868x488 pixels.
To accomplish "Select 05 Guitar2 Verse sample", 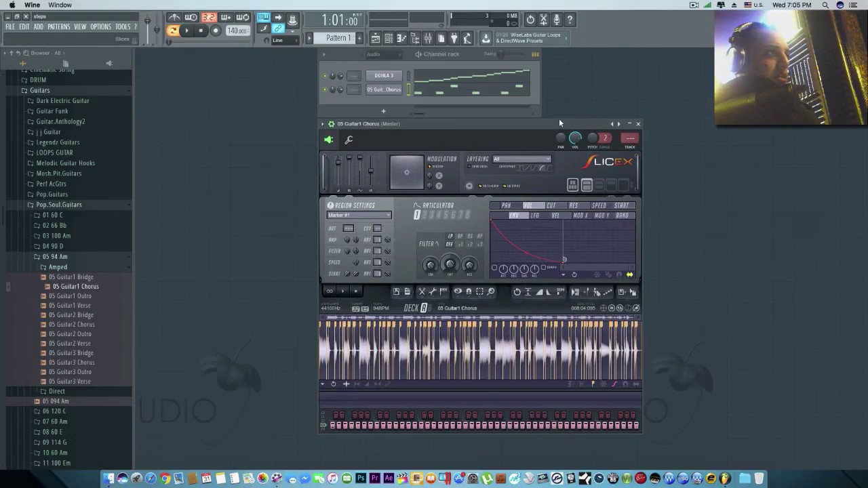I will coord(69,343).
